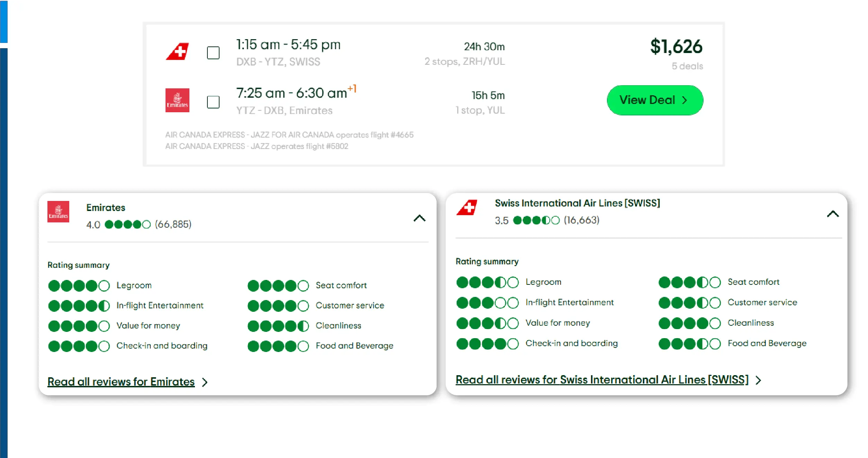Check the 7:25 am YTZ - DXB flight box

pos(213,102)
